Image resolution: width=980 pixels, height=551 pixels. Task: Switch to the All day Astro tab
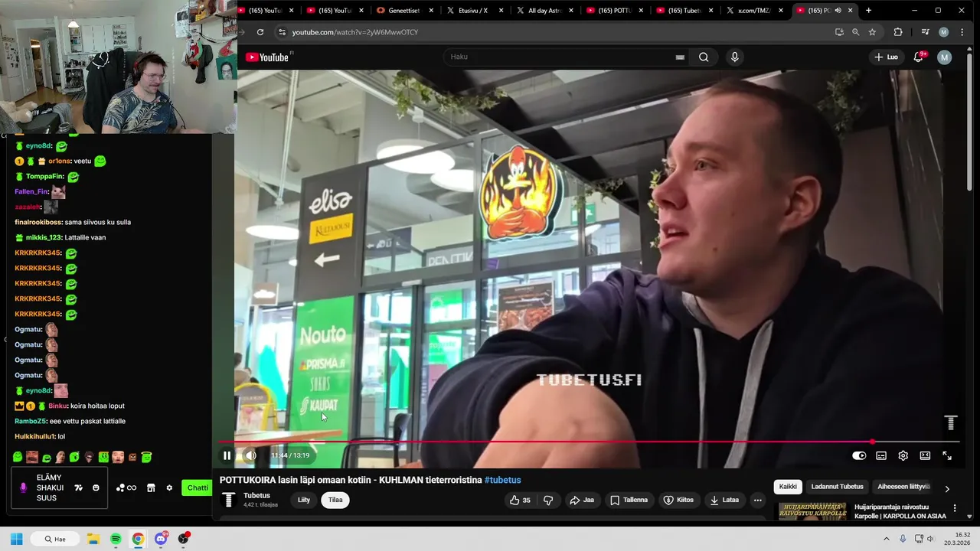[x=544, y=11]
